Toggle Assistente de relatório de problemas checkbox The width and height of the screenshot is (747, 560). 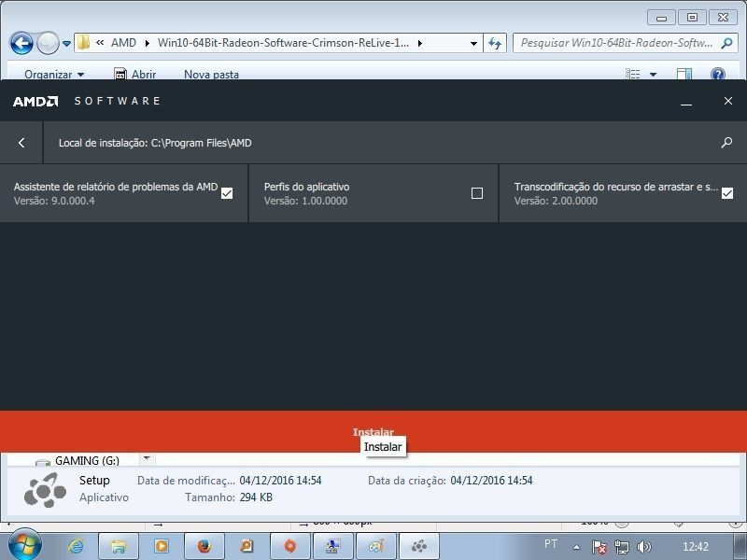coord(227,193)
